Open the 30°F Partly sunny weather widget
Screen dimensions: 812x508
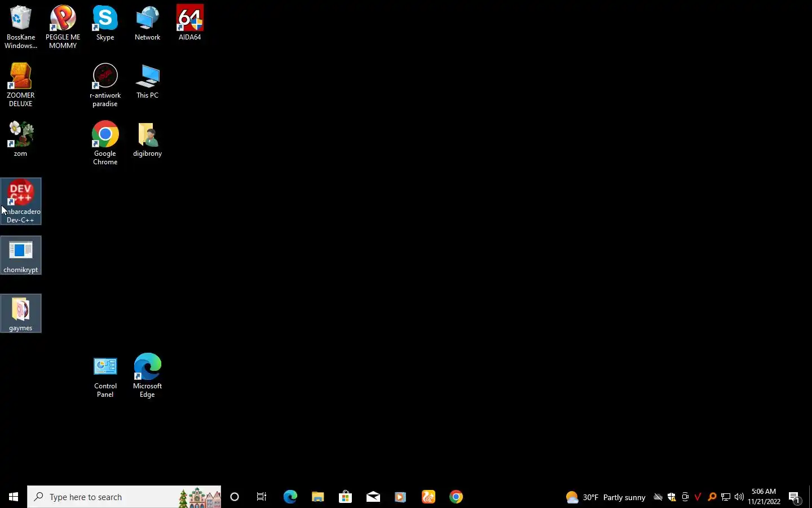point(606,497)
